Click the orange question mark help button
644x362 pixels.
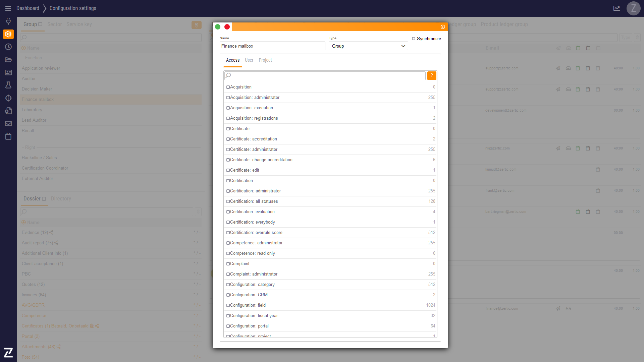coord(432,75)
